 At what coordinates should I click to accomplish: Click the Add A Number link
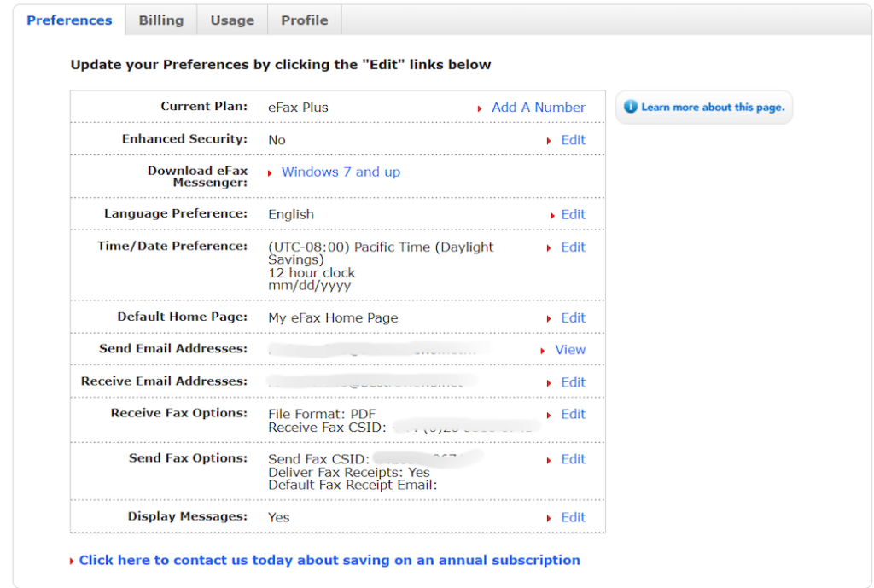pyautogui.click(x=539, y=108)
